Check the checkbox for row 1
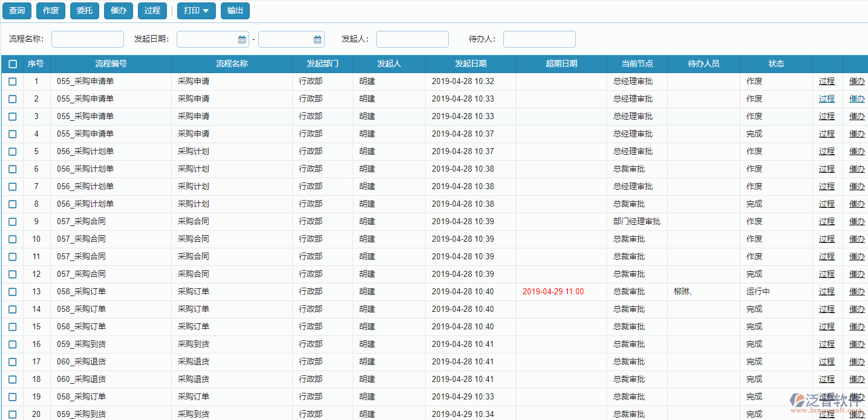868x420 pixels. [13, 82]
